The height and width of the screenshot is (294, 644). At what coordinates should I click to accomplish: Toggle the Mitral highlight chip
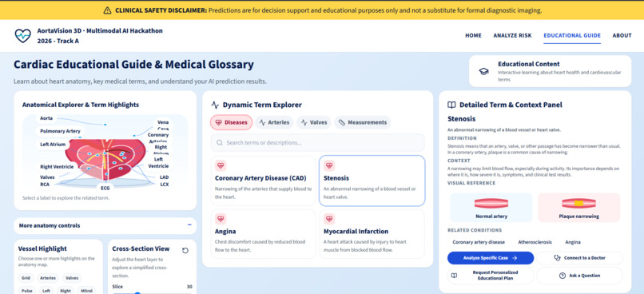pos(86,290)
